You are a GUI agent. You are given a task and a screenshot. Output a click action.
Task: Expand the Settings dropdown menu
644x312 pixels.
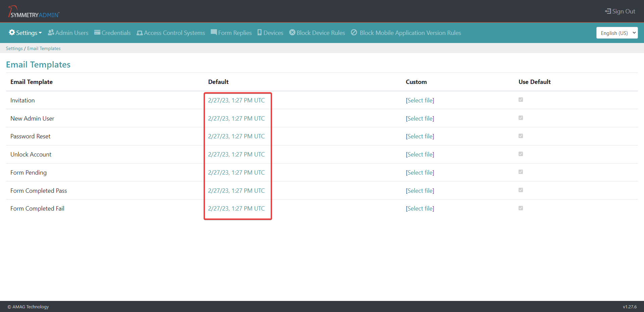[x=25, y=33]
